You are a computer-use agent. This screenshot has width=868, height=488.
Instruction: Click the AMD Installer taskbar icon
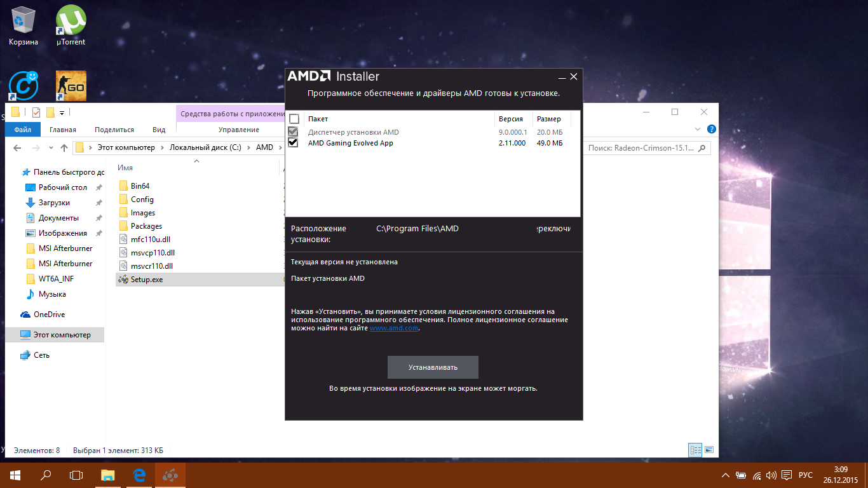coord(170,475)
